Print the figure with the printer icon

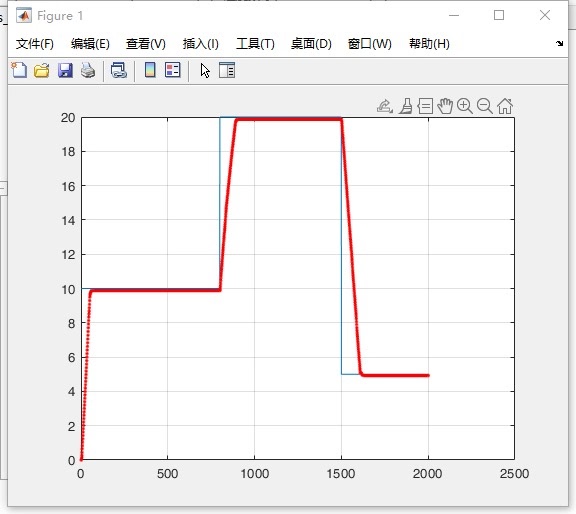click(x=88, y=70)
